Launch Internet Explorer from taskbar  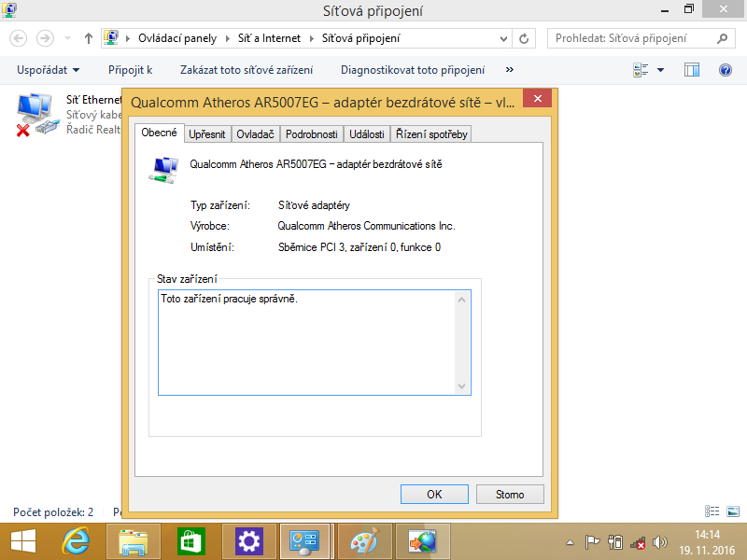point(77,541)
